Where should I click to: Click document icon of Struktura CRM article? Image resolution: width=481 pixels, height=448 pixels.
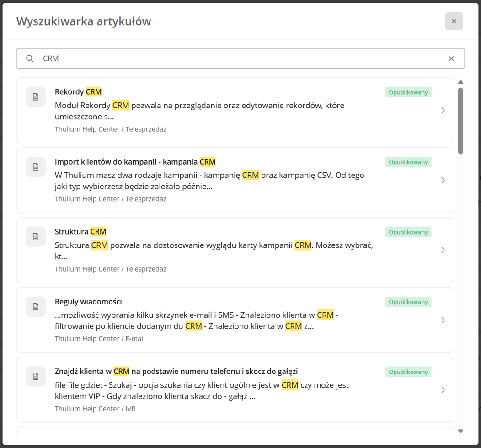pyautogui.click(x=36, y=237)
